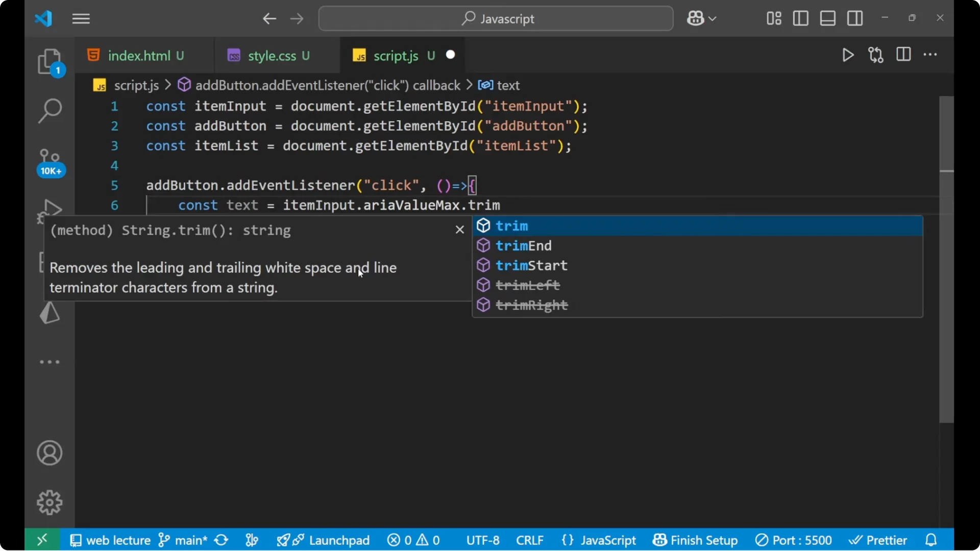Click Finish Setup in the status bar

pyautogui.click(x=695, y=540)
